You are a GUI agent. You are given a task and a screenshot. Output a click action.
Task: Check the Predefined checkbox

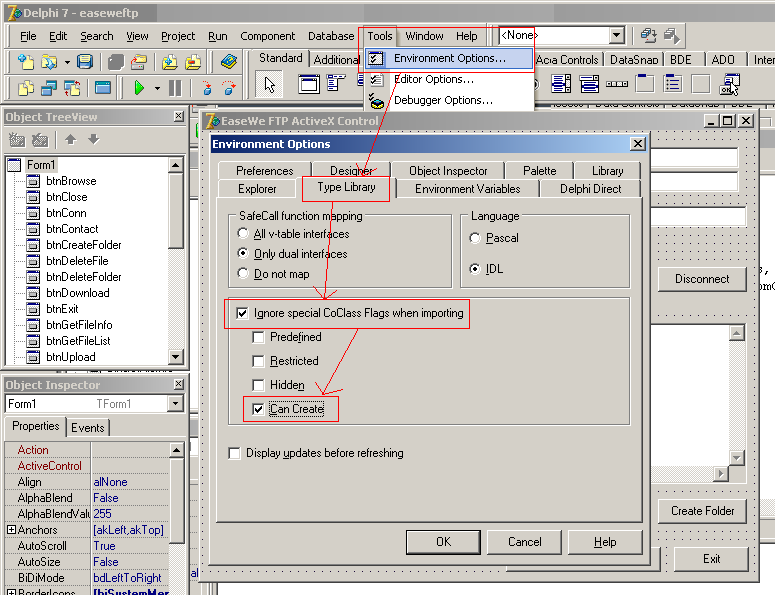(x=258, y=337)
